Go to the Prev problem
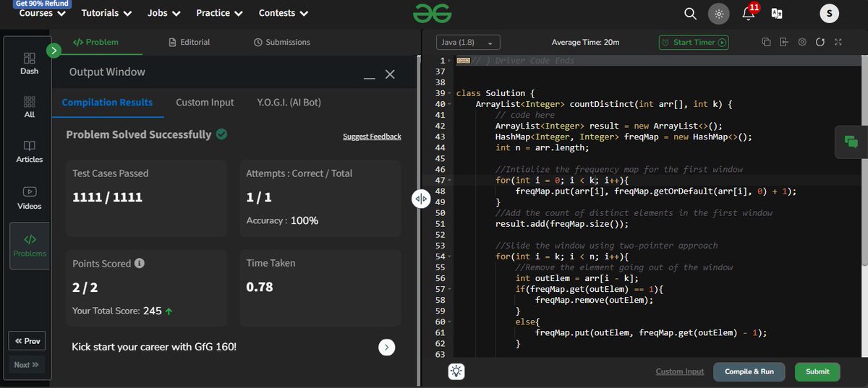 coord(27,341)
